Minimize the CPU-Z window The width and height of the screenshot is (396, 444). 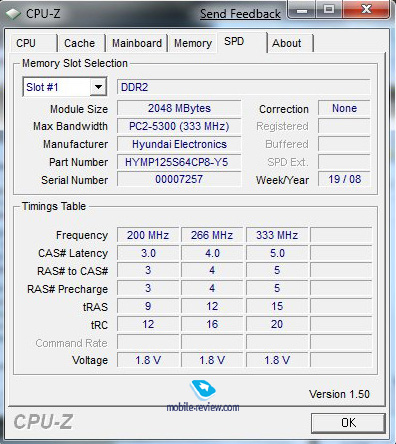point(302,10)
